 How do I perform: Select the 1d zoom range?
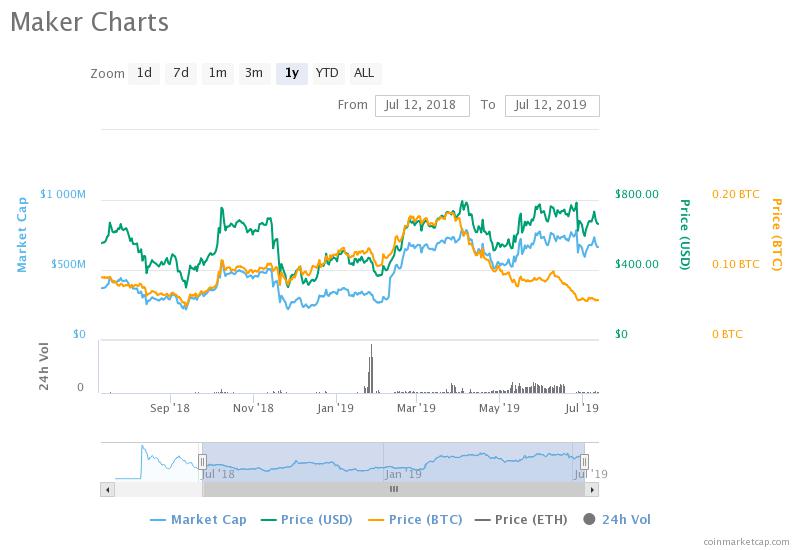(x=144, y=73)
